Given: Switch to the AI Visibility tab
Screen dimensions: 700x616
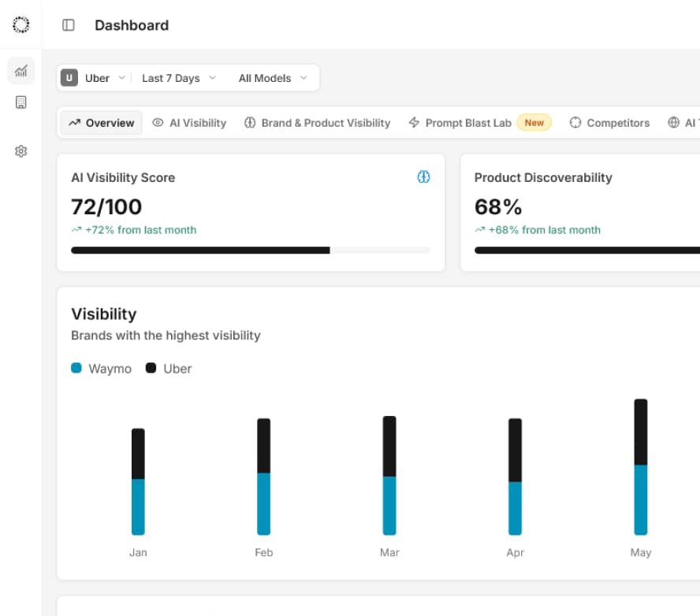Looking at the screenshot, I should [x=189, y=123].
